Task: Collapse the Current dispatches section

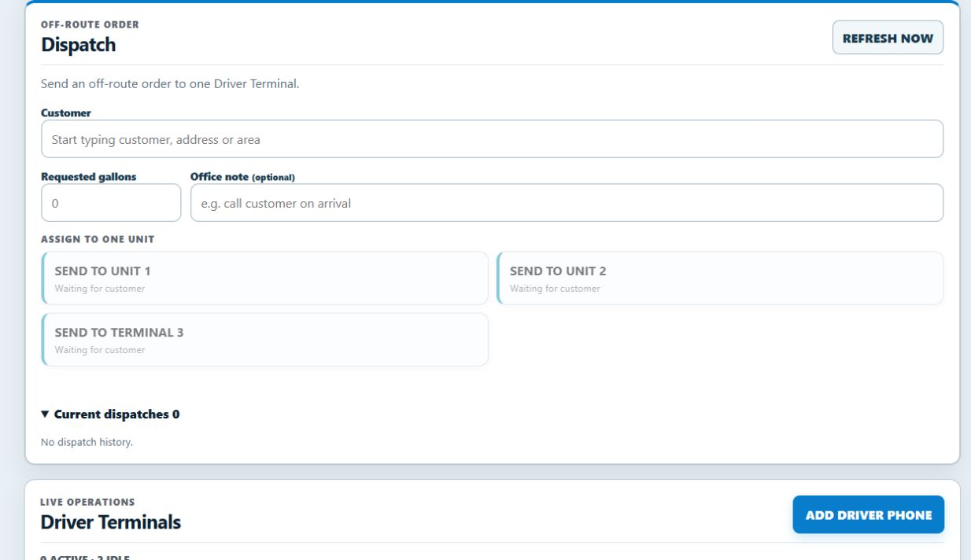Action: [x=110, y=414]
